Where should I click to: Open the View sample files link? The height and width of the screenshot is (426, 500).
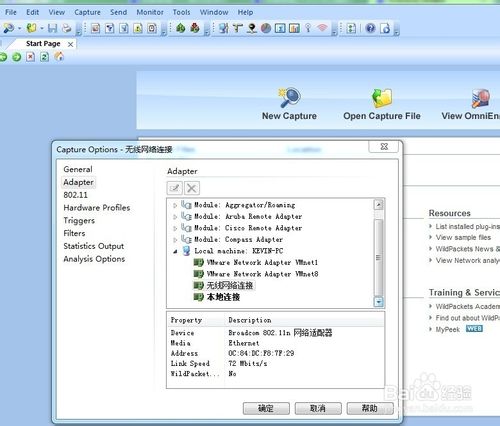click(463, 238)
